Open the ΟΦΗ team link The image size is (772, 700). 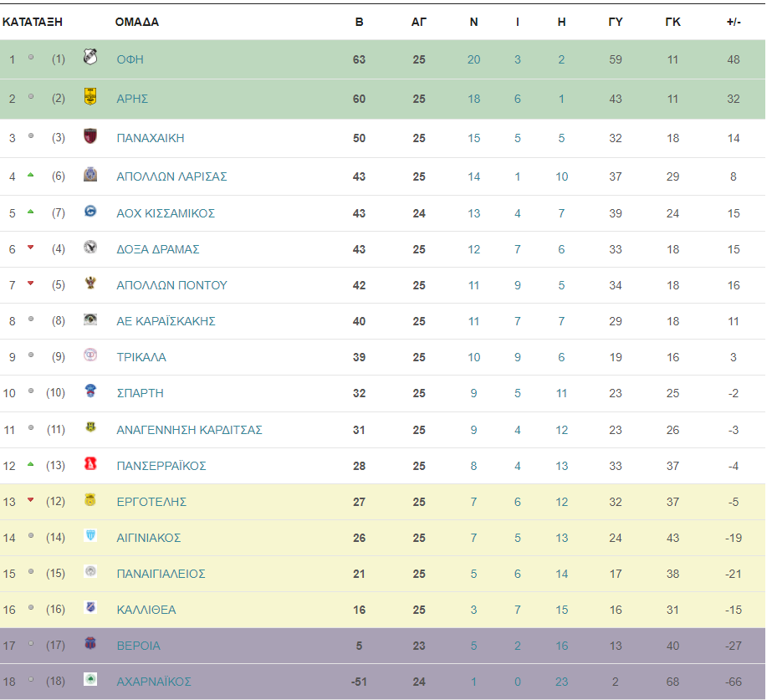[x=130, y=59]
